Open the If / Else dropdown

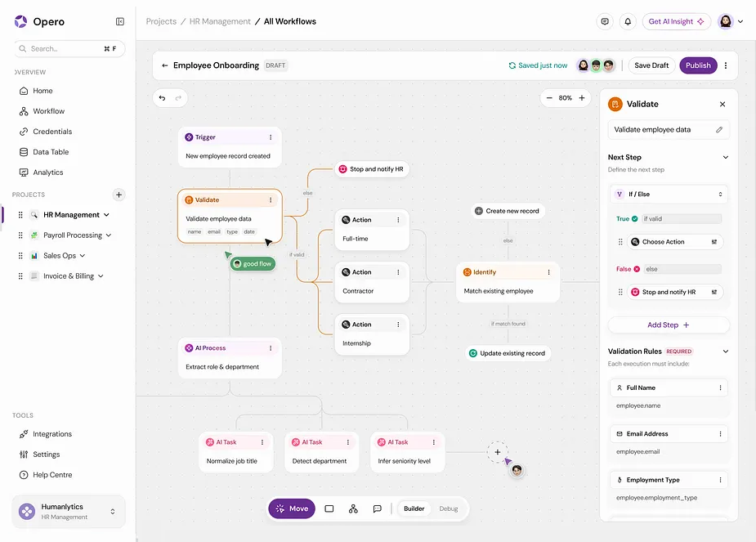[x=669, y=195]
